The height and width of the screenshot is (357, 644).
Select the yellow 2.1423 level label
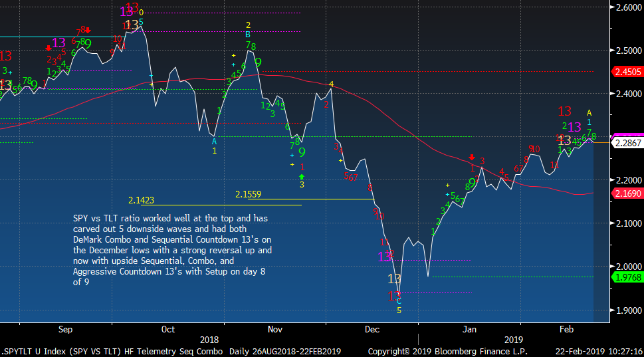click(141, 201)
